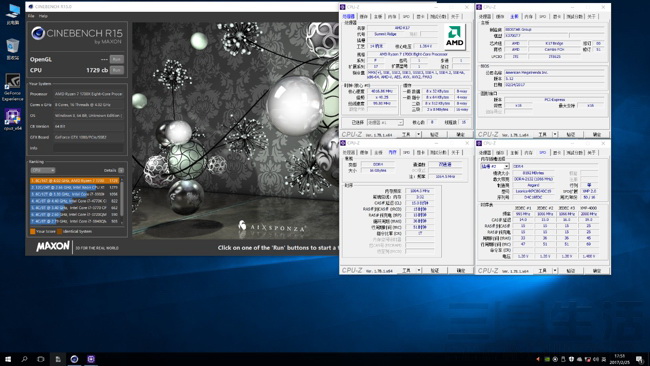The width and height of the screenshot is (650, 366).
Task: Run the OpenGL benchmark
Action: [x=117, y=59]
